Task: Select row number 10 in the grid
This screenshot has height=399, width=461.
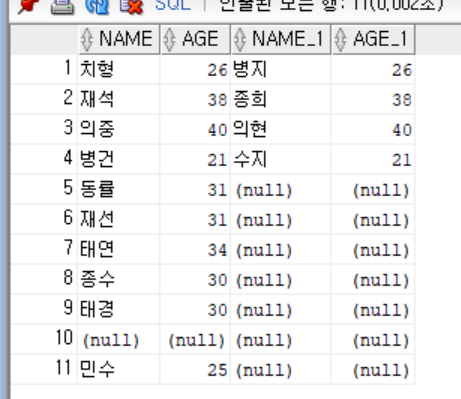Action: click(44, 339)
